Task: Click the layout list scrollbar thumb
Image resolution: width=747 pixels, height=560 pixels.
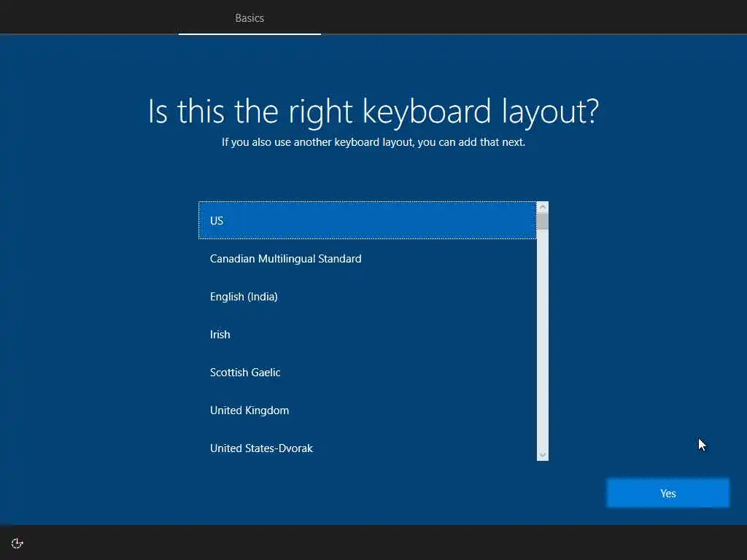Action: click(542, 222)
